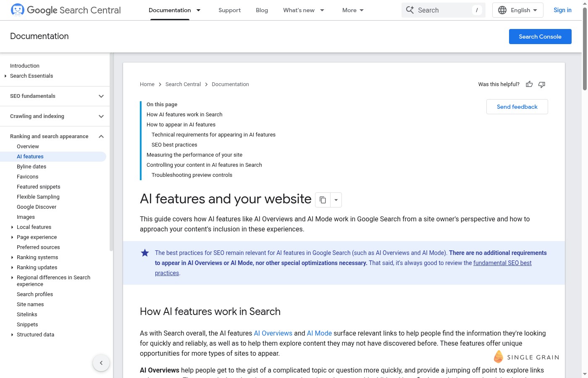
Task: Collapse the side navigation with arrow button
Action: click(x=101, y=363)
